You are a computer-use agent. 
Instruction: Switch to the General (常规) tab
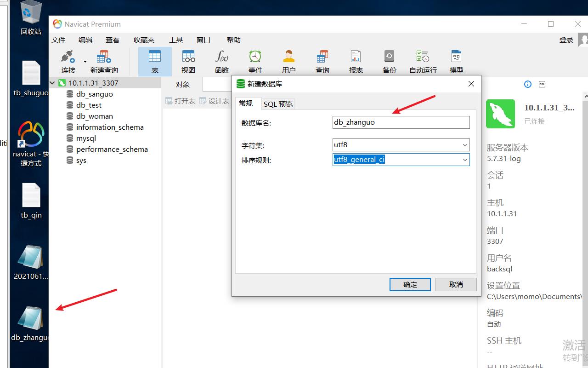pos(246,103)
